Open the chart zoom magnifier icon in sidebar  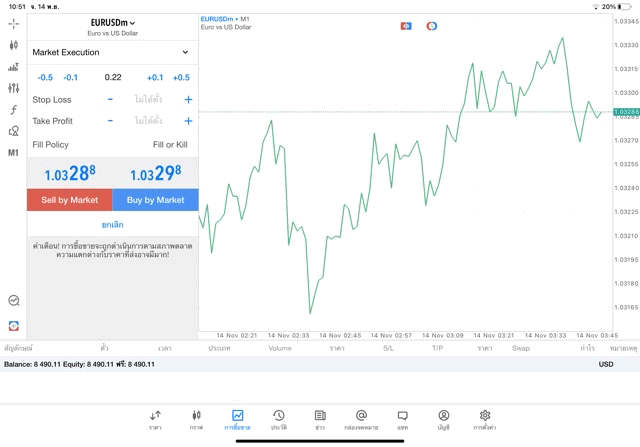point(14,301)
